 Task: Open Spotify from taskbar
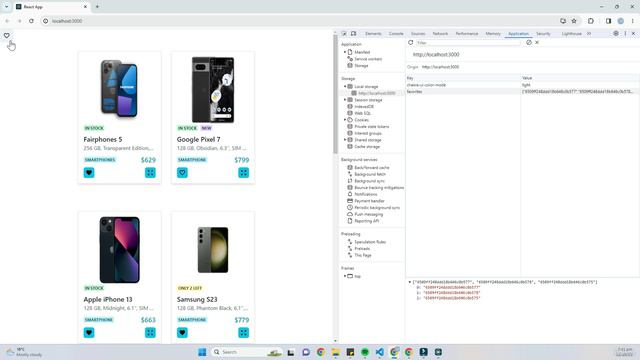365,352
